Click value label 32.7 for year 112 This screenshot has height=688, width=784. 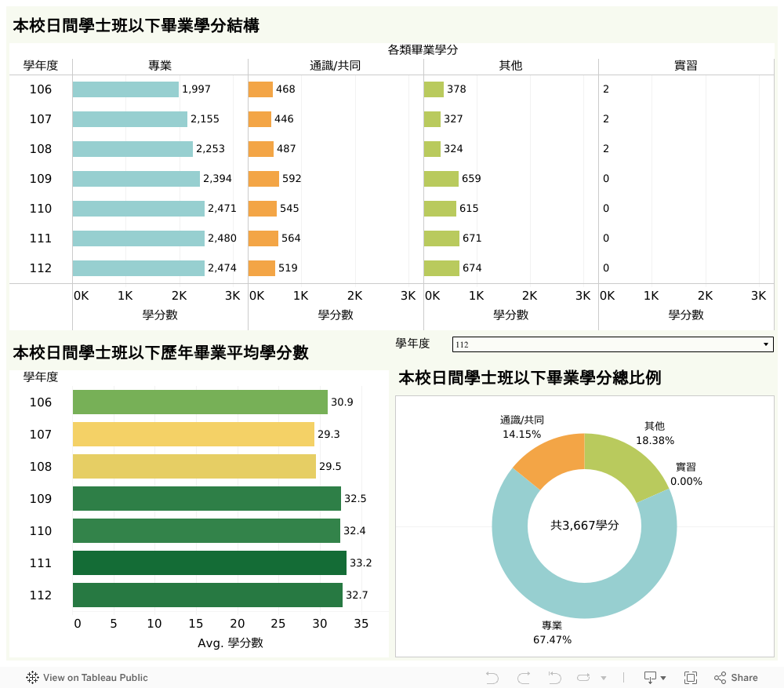(x=357, y=595)
